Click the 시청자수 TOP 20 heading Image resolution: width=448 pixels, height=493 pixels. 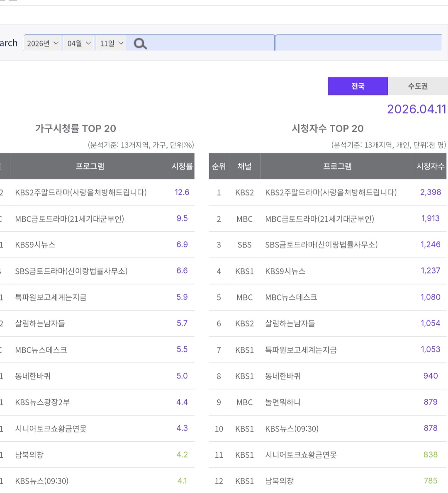click(327, 129)
